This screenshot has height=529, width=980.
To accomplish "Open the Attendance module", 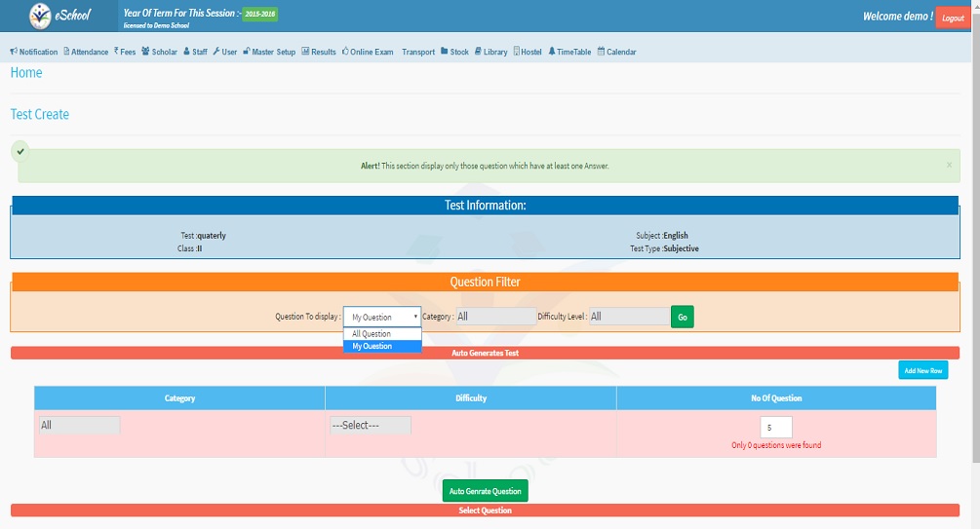I will 86,52.
